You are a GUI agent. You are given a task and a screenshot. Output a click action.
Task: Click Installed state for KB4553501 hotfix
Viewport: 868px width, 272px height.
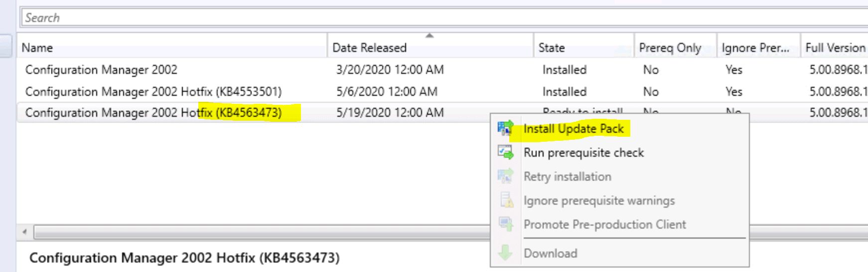[565, 92]
